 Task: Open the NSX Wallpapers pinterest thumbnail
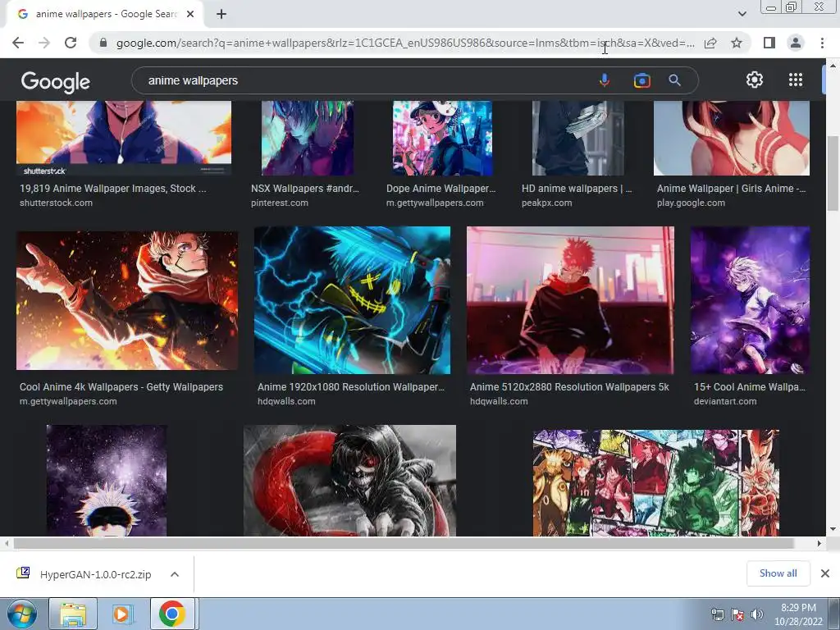click(308, 138)
